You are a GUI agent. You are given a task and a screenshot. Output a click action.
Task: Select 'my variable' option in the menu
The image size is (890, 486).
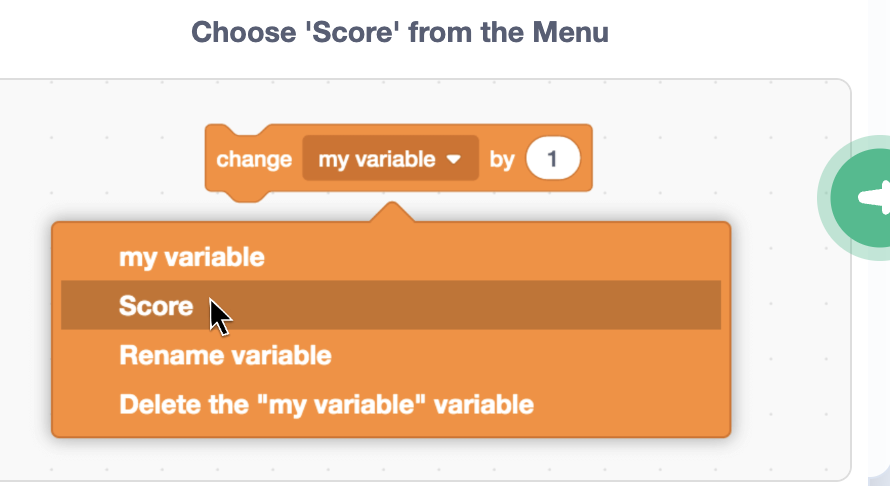tap(192, 257)
